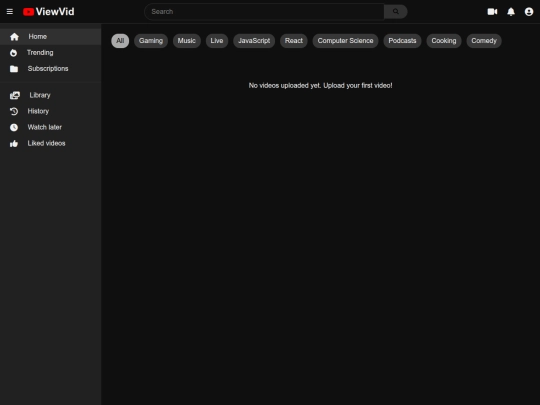Go to Home in the sidebar
Image resolution: width=540 pixels, height=405 pixels.
pos(50,37)
